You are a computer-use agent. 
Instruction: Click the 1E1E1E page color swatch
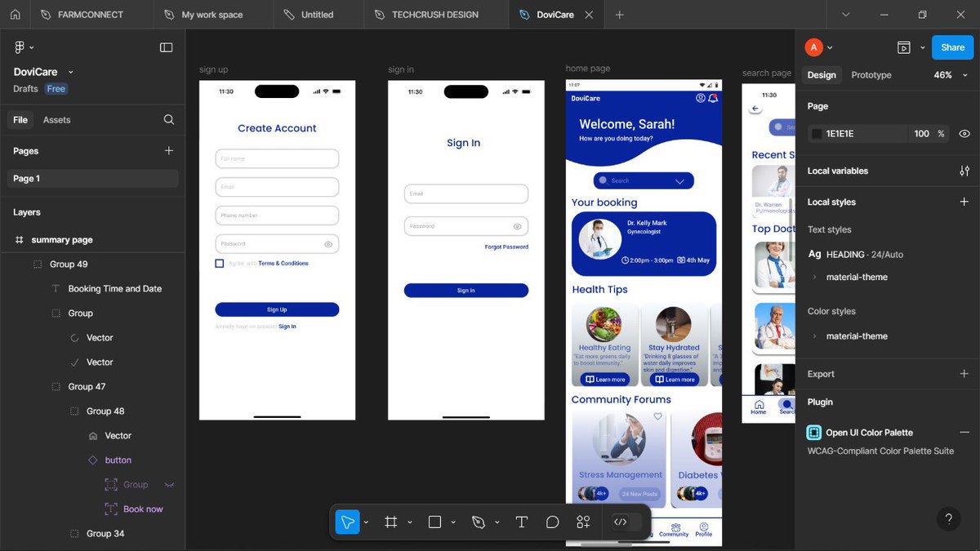click(816, 133)
